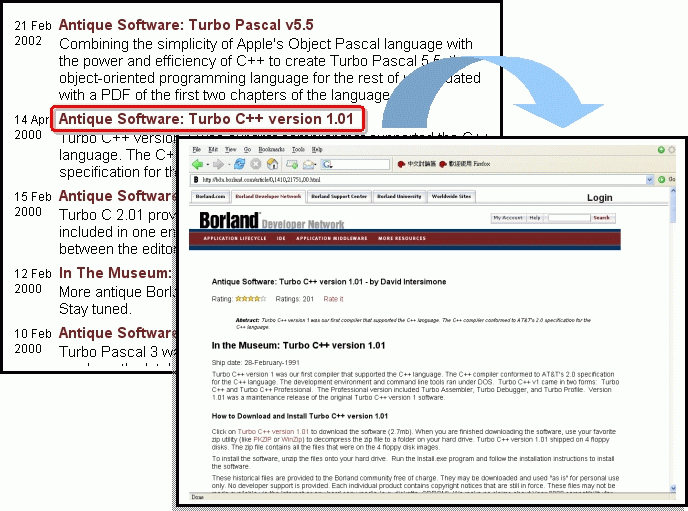Open the PKZIP link
The image size is (688, 511).
(x=262, y=440)
